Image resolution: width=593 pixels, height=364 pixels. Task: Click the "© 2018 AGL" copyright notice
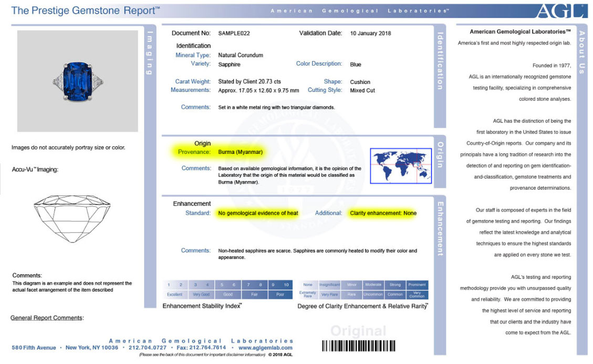point(280,355)
